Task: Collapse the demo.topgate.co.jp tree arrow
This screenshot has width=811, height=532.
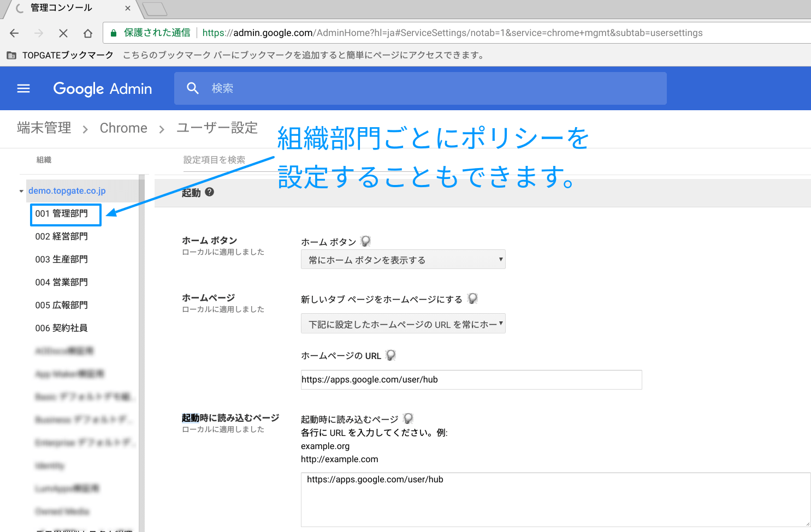Action: pyautogui.click(x=21, y=191)
